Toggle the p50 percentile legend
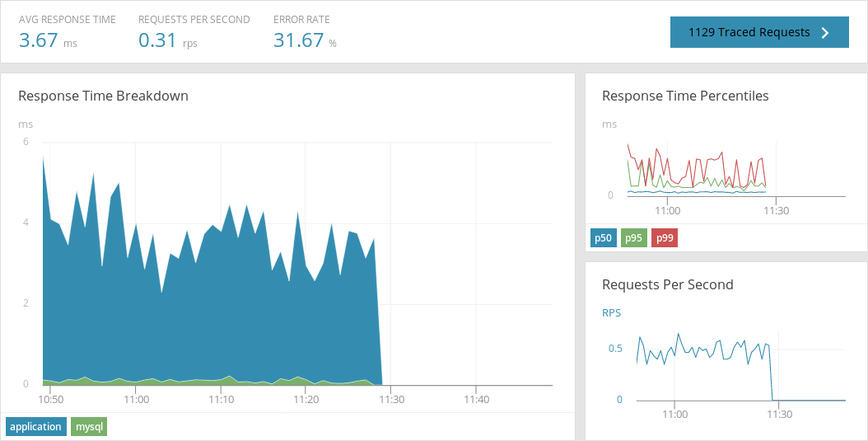The height and width of the screenshot is (441, 868). 604,238
